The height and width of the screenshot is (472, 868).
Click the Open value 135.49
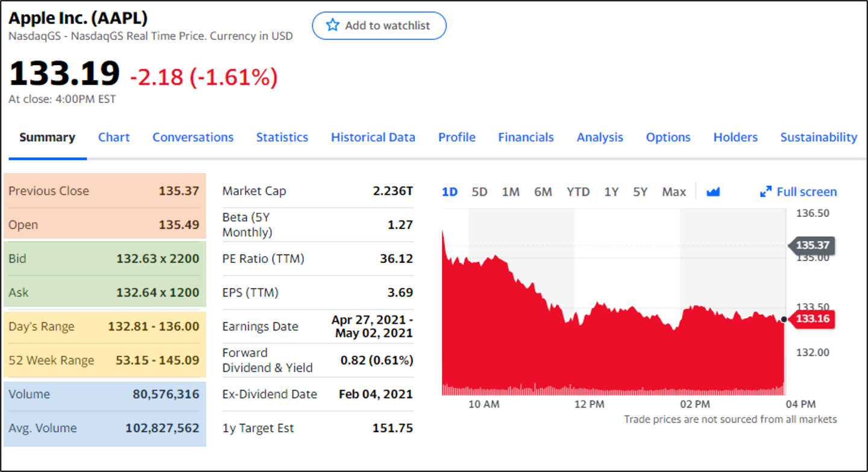point(179,225)
